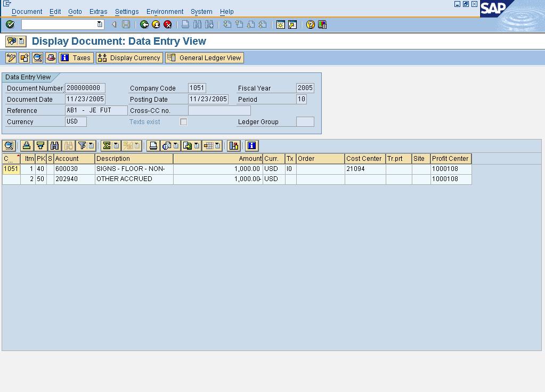Expand the Views dropdown arrow
The width and height of the screenshot is (545, 392).
point(176,145)
